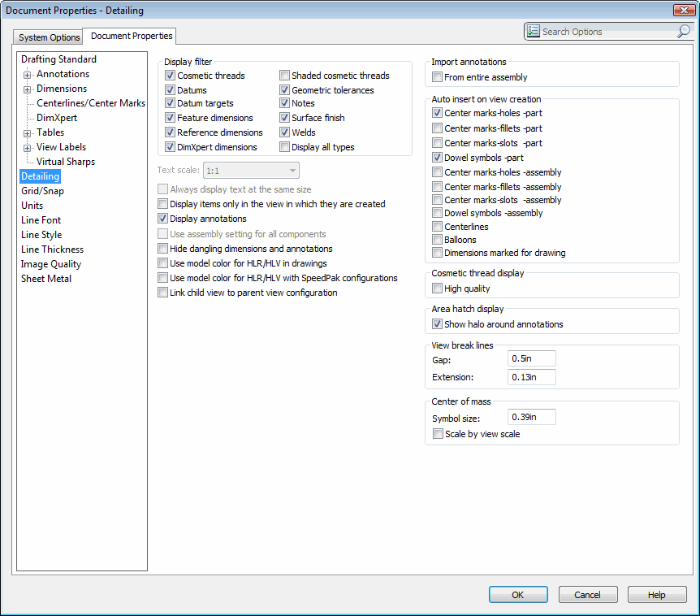This screenshot has height=616, width=700.
Task: Enable model color with SpeedPak configurations
Action: coord(162,278)
